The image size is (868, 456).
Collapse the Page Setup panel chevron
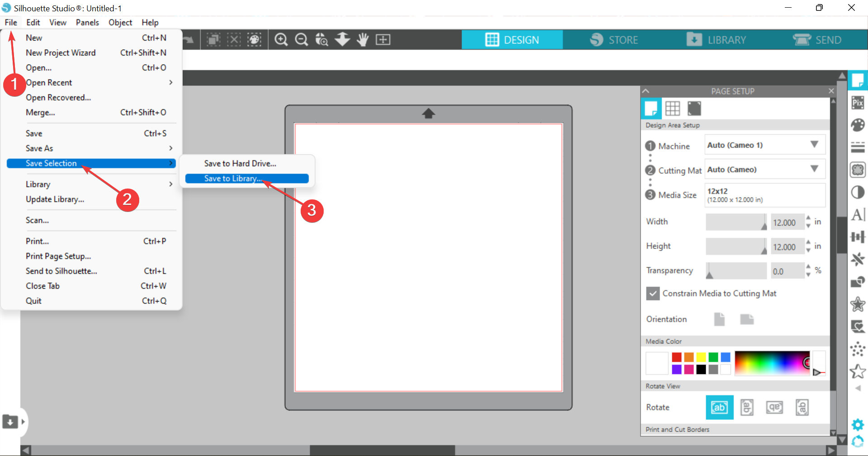[646, 91]
